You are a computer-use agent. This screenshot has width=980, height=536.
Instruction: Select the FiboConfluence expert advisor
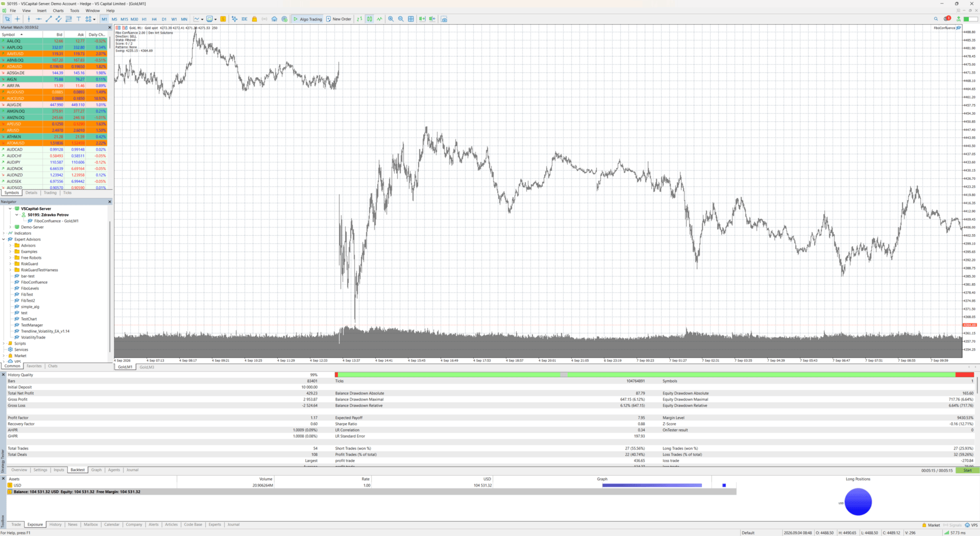pos(34,282)
